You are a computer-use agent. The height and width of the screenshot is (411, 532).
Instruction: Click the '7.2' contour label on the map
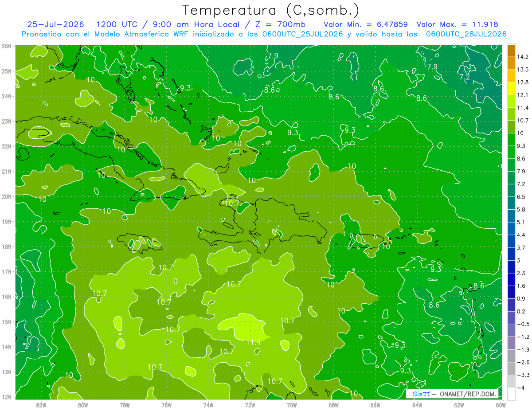(464, 77)
